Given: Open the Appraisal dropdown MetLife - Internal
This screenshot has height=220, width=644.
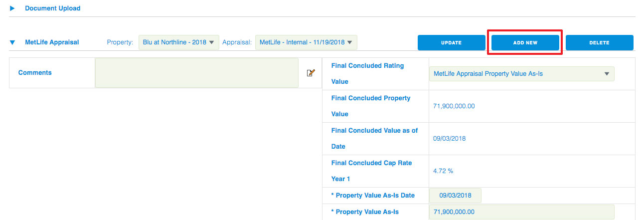Looking at the screenshot, I should [x=306, y=42].
